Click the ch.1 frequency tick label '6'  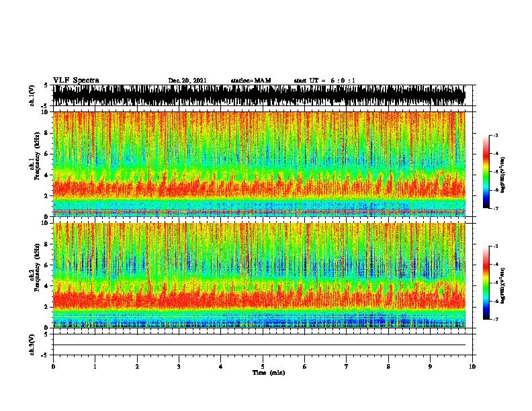[46, 154]
